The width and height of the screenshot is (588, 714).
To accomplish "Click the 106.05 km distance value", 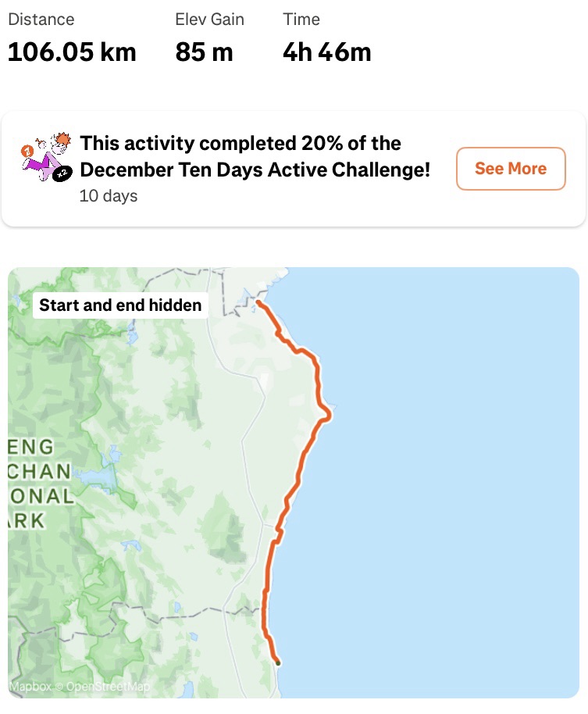I will click(72, 52).
